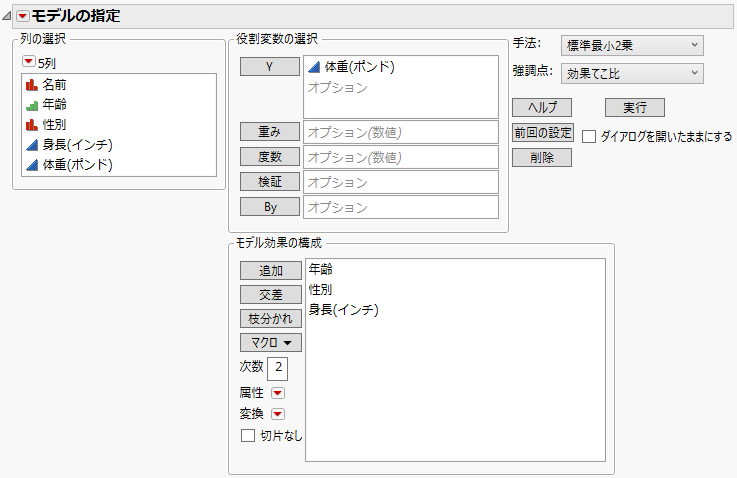
Task: Open the 変換 red triangle menu
Action: click(278, 414)
